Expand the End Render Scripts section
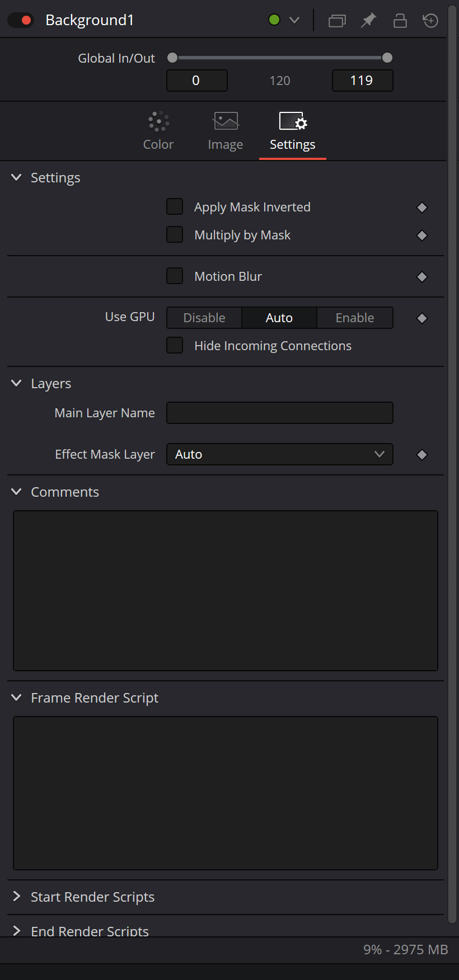The image size is (459, 980). pos(17,931)
